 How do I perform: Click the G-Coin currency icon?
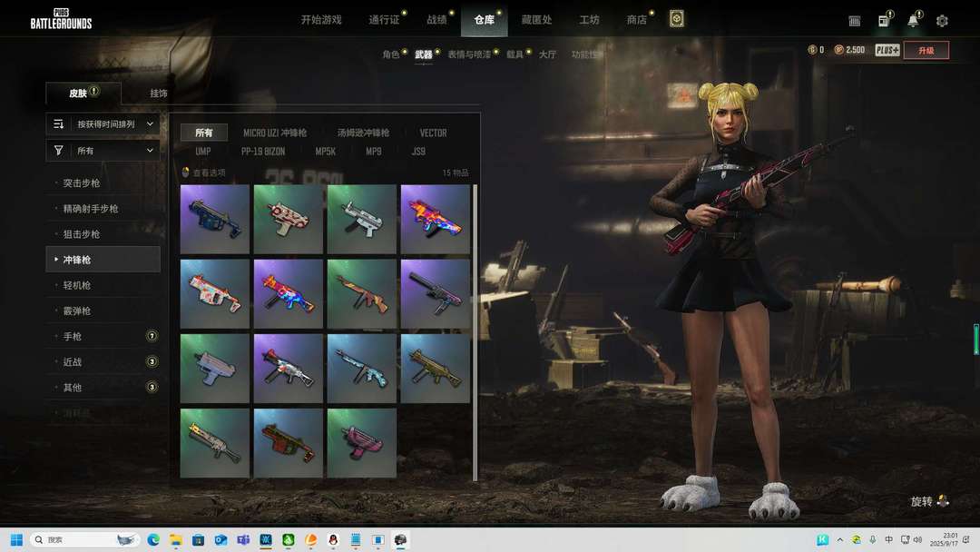coord(812,50)
